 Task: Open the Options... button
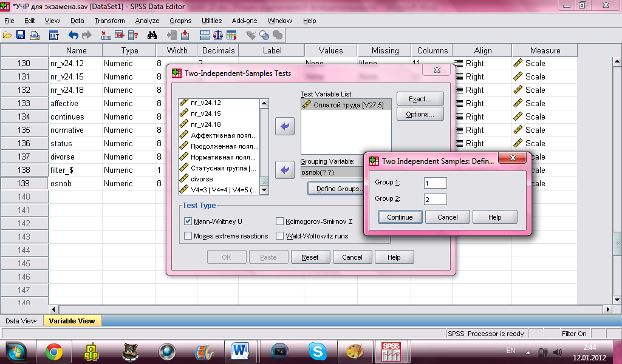click(420, 114)
